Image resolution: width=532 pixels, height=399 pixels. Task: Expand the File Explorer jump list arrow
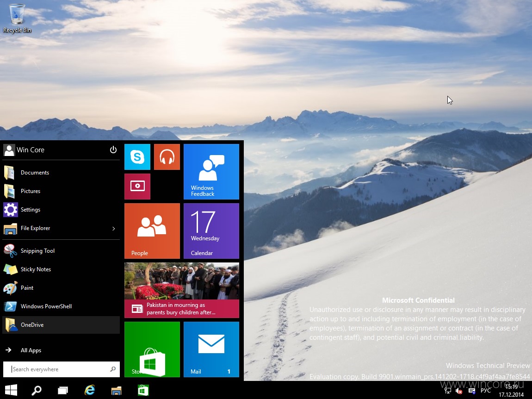tap(114, 229)
